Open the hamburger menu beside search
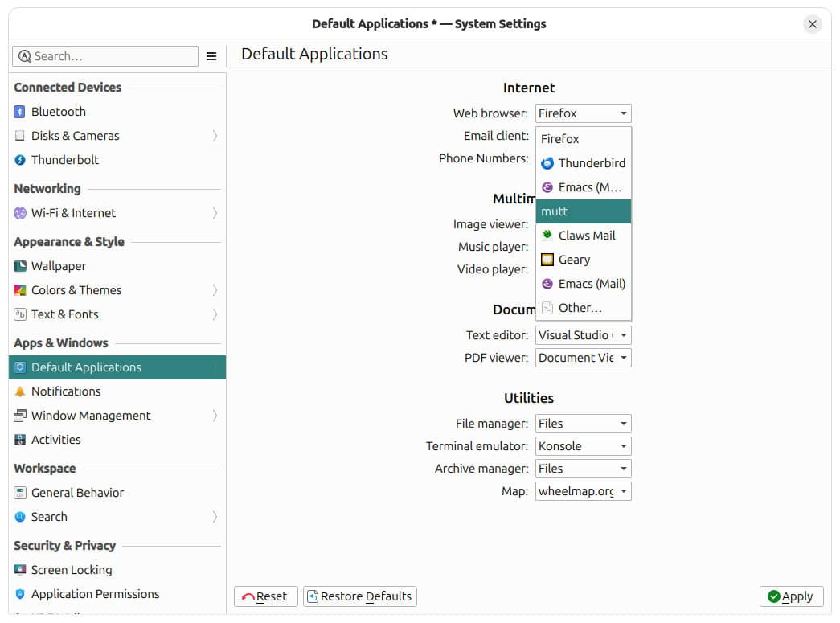This screenshot has width=840, height=623. click(x=211, y=56)
